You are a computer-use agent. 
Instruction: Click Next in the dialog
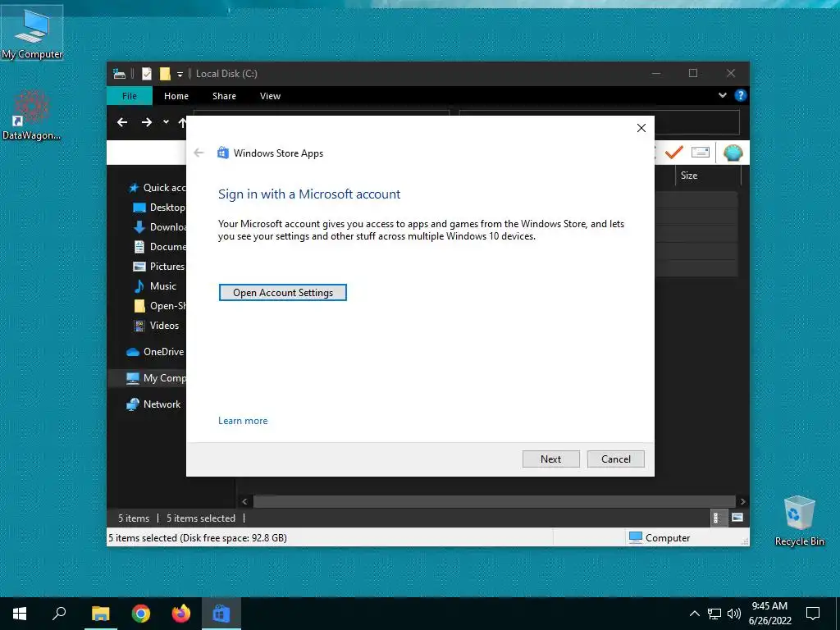click(x=550, y=459)
